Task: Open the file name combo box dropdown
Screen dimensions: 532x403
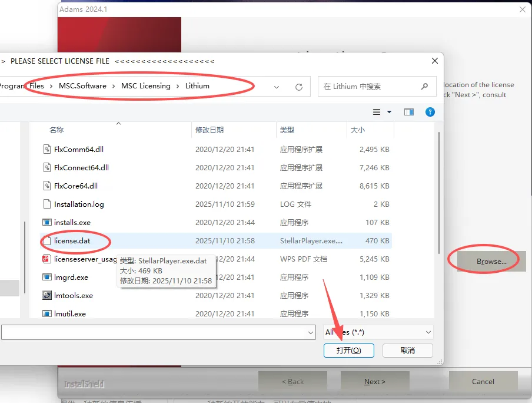Action: [311, 332]
